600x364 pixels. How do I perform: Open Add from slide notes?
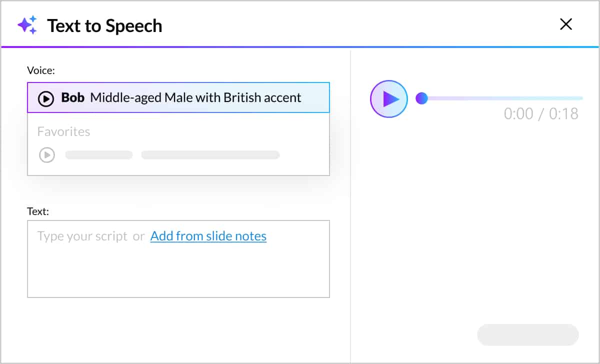[x=208, y=235]
